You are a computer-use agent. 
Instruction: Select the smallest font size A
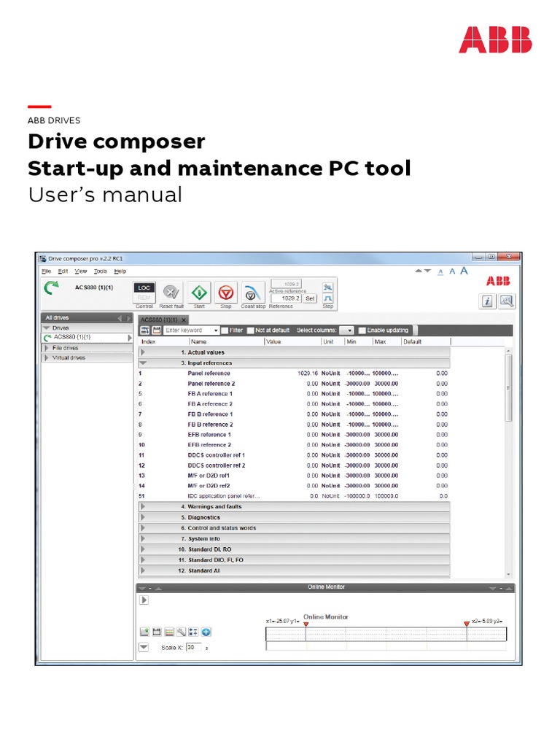(440, 272)
